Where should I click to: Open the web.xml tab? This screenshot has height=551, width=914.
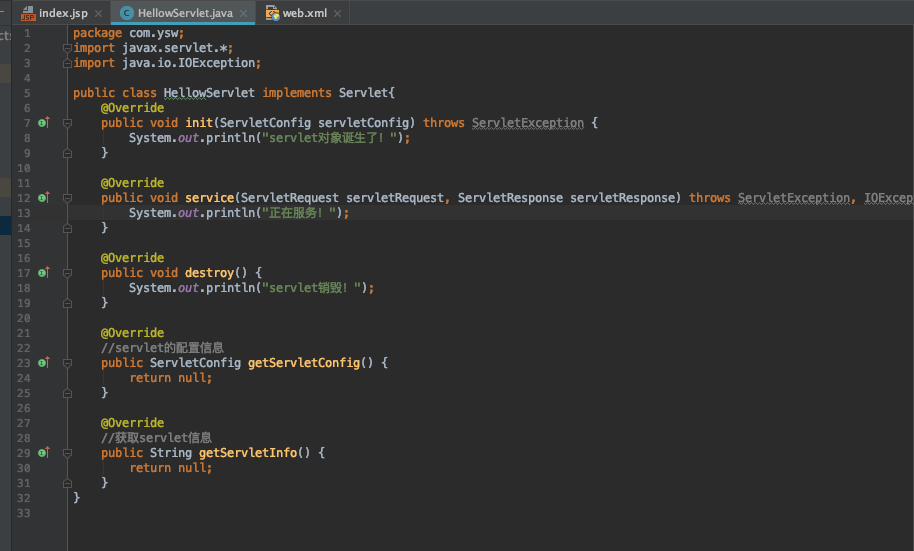pyautogui.click(x=304, y=13)
